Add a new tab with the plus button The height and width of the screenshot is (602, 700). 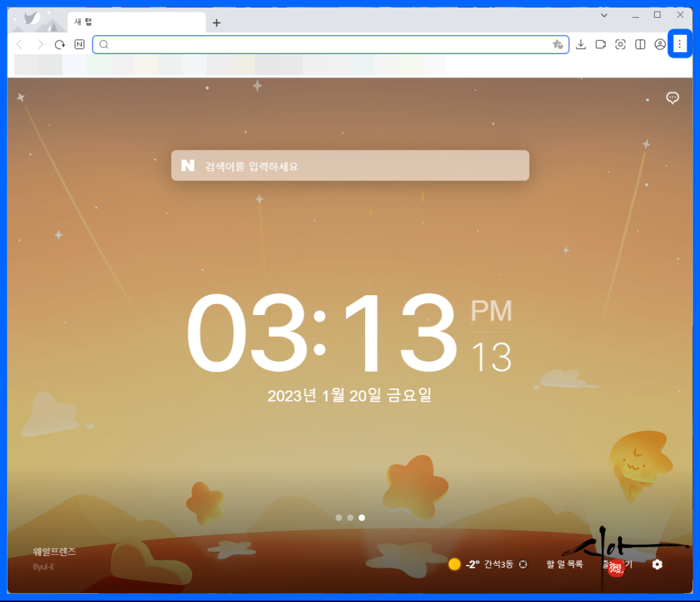tap(216, 23)
